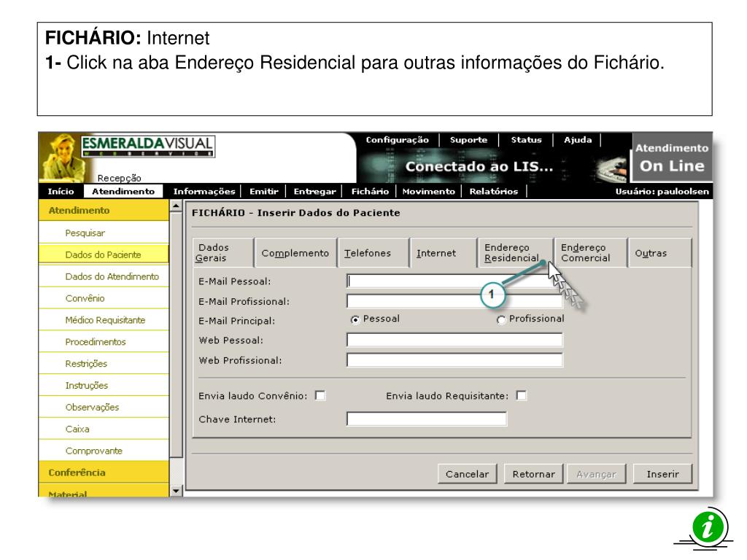The height and width of the screenshot is (560, 747).
Task: Check Envia laudo Requisitante checkbox
Action: pos(522,396)
